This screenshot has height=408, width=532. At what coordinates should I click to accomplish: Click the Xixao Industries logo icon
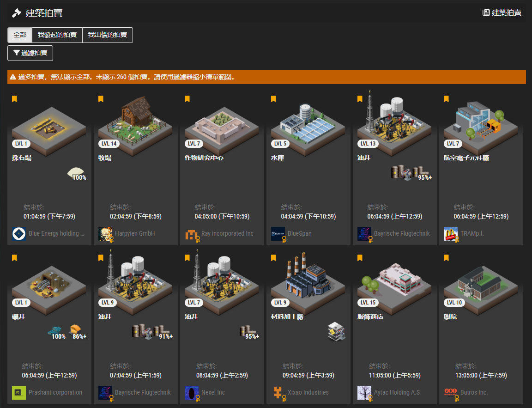pyautogui.click(x=278, y=393)
